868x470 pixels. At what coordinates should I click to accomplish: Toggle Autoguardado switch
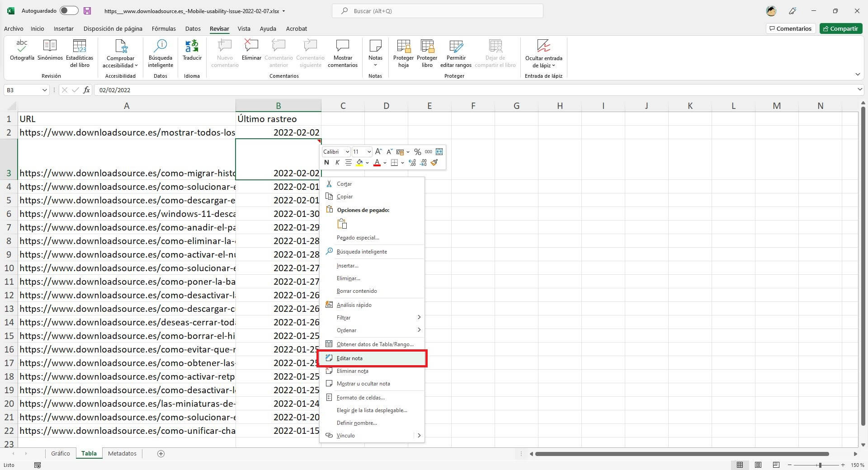click(69, 11)
